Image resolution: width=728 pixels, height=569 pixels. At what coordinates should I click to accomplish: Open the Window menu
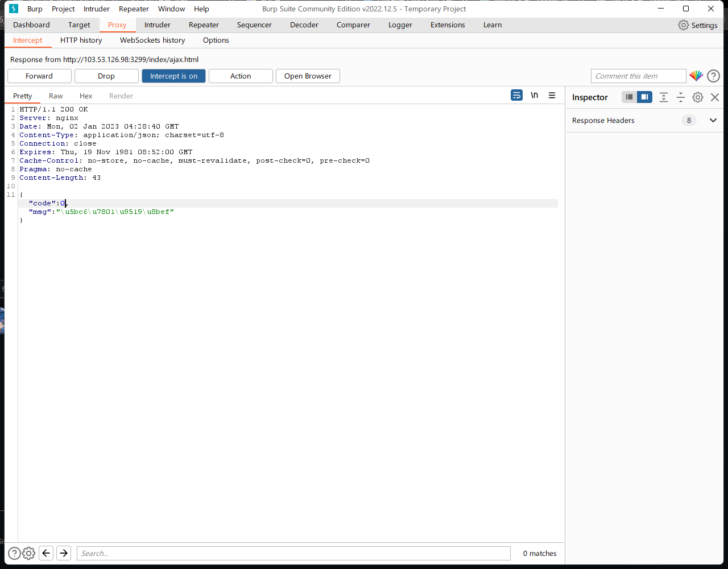click(171, 9)
